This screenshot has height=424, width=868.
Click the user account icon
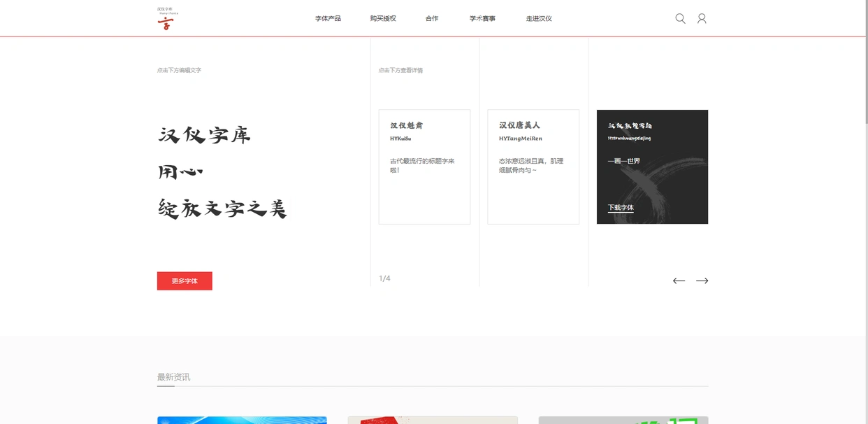click(702, 18)
